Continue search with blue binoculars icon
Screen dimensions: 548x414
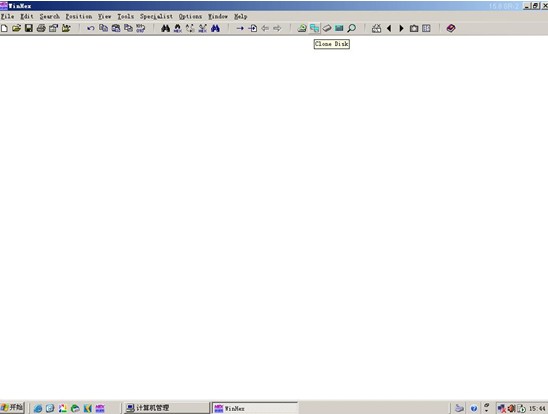click(x=215, y=28)
